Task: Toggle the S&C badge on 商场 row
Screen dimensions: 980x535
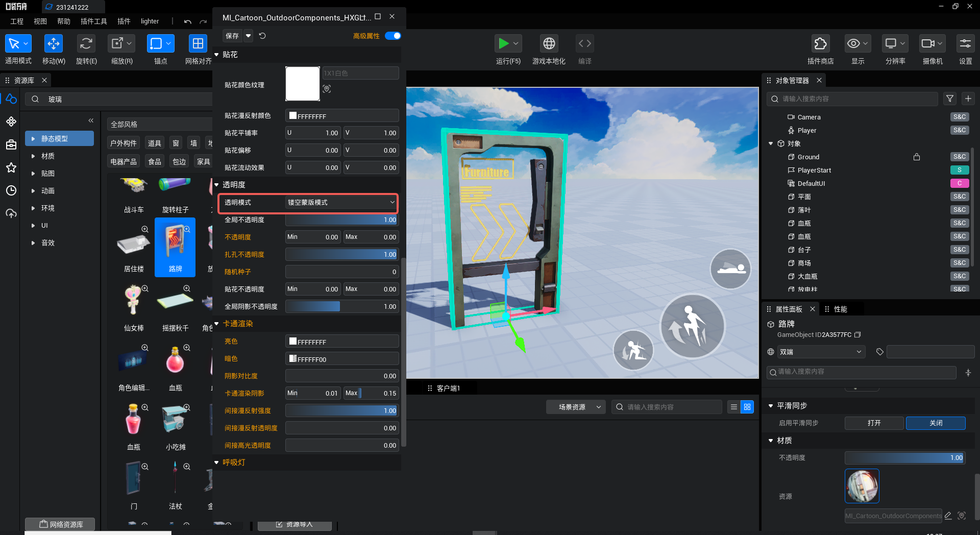Action: point(960,263)
